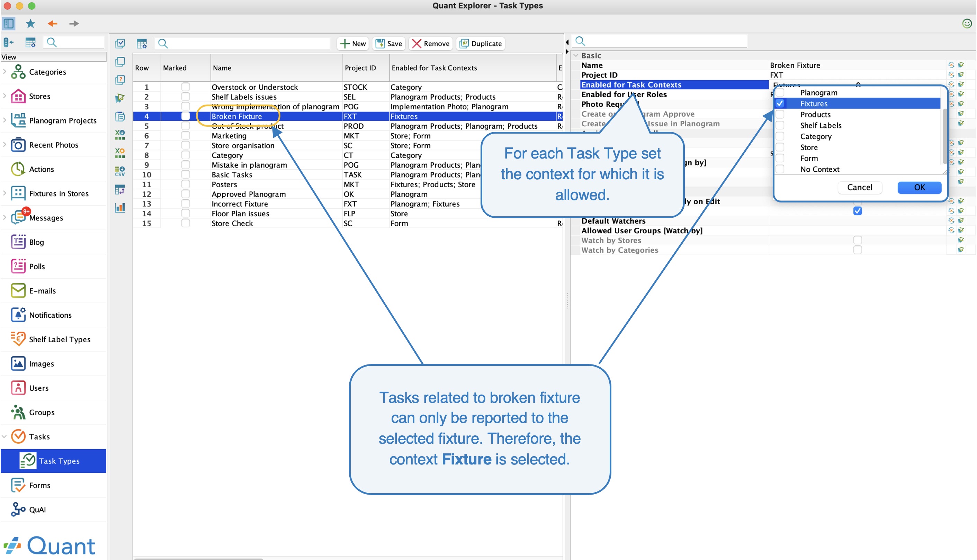The image size is (977, 560).
Task: Click the Name column header
Action: pyautogui.click(x=277, y=68)
